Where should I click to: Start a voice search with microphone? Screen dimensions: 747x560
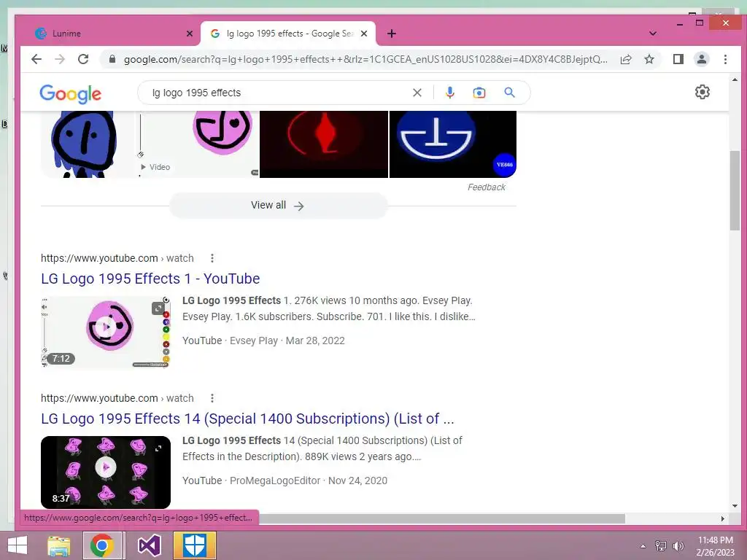449,93
